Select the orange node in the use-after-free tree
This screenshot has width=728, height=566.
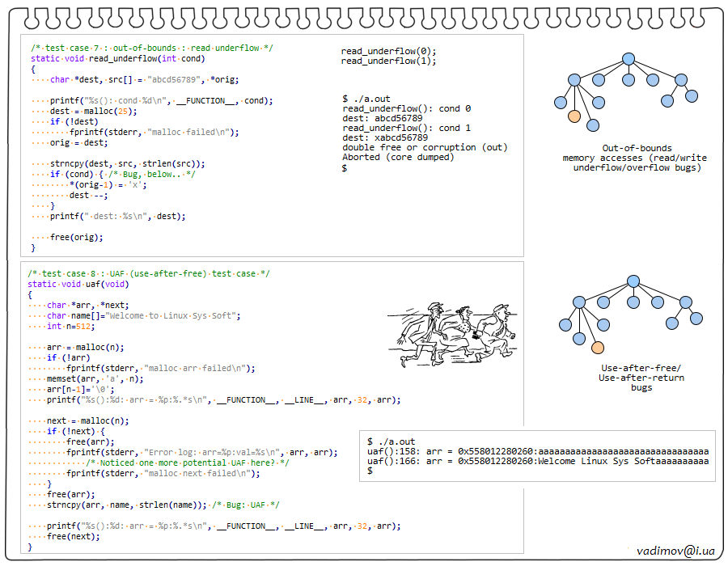598,348
